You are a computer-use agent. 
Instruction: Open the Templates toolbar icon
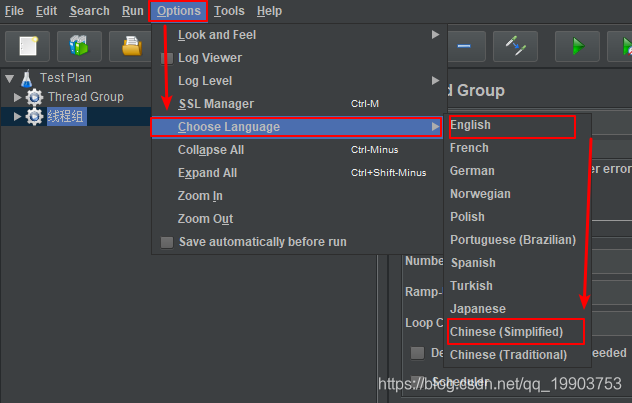point(79,46)
